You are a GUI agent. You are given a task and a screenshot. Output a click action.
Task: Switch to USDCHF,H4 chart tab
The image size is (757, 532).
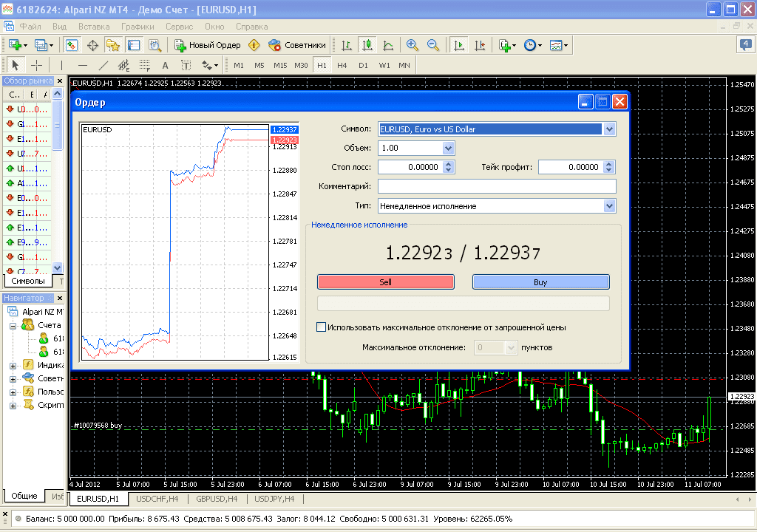coord(157,499)
